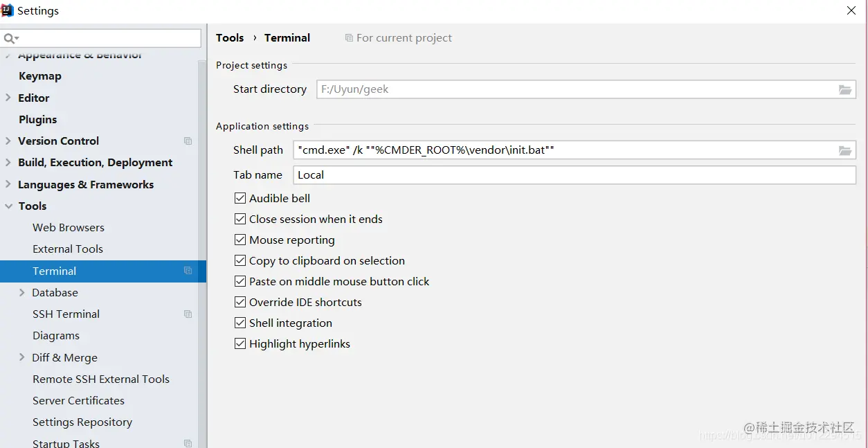Screen dimensions: 868x448
Task: Select Web Browsers under Tools
Action: point(69,227)
